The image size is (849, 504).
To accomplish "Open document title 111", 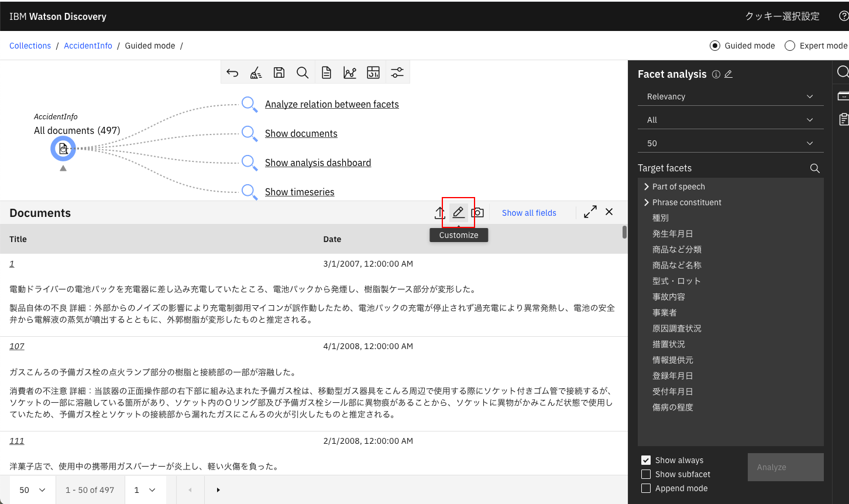I will [x=17, y=441].
